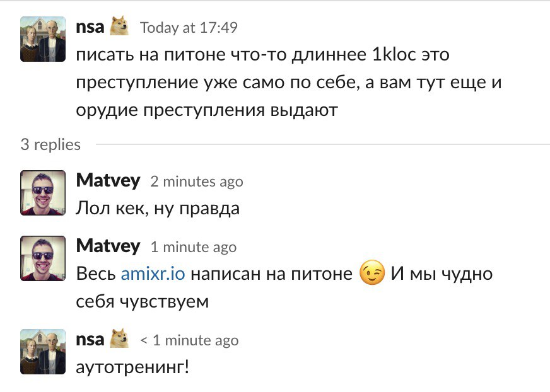Click Matvey's avatar next to the amixr.io reply
550x392 pixels.
[43, 258]
